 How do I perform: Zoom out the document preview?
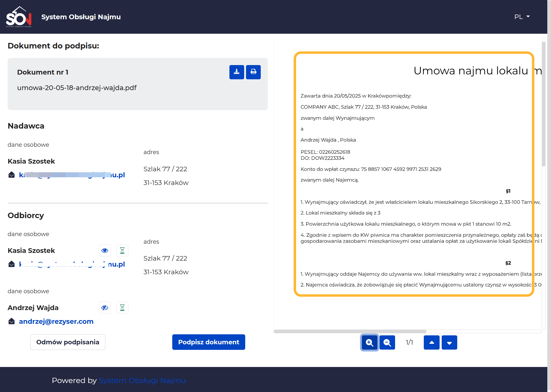click(387, 342)
